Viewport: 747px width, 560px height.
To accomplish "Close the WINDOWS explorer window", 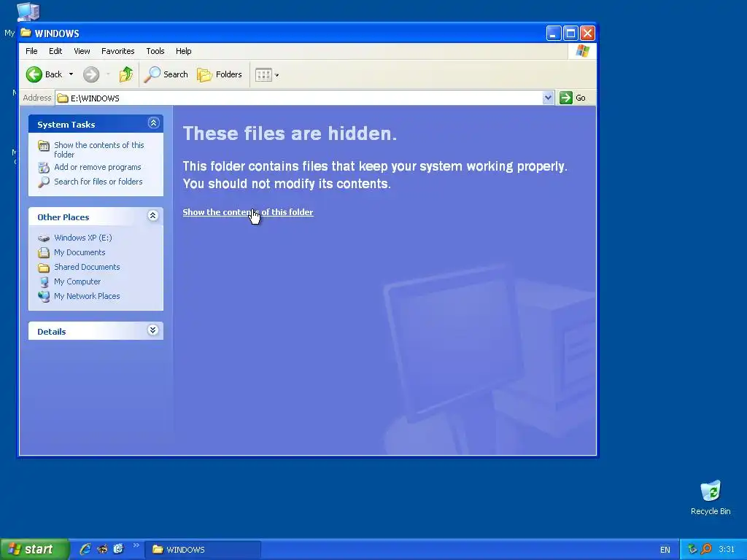I will point(587,34).
